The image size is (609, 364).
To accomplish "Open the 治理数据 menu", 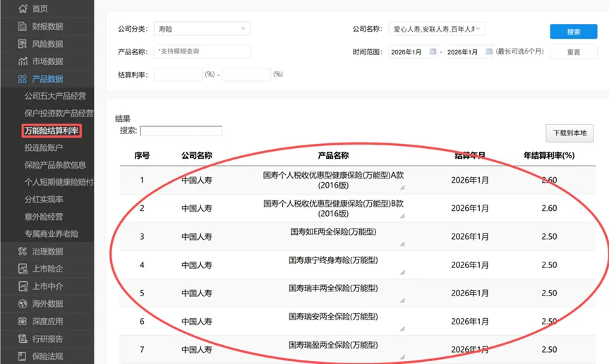I will tap(47, 251).
